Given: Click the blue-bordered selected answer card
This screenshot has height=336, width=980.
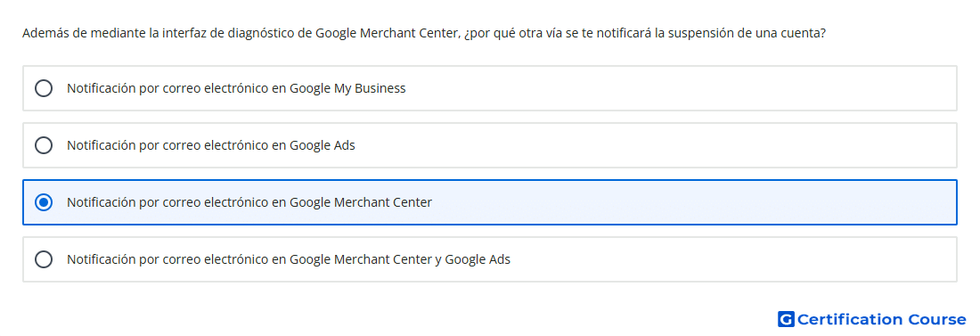Looking at the screenshot, I should click(490, 202).
